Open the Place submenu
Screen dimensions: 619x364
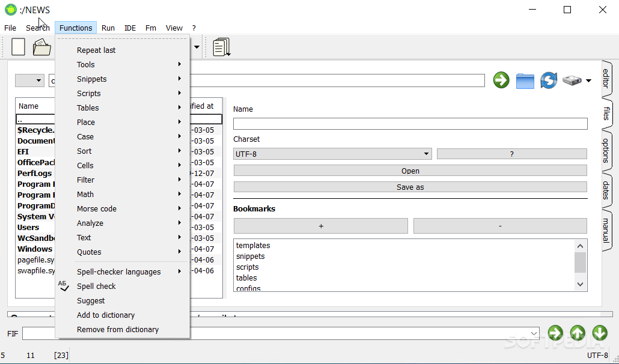tap(123, 123)
